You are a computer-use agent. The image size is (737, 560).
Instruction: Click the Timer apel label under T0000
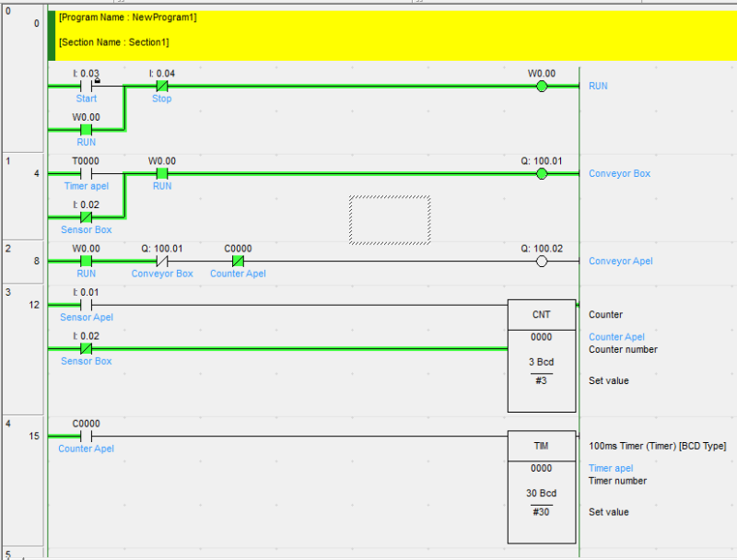(87, 186)
